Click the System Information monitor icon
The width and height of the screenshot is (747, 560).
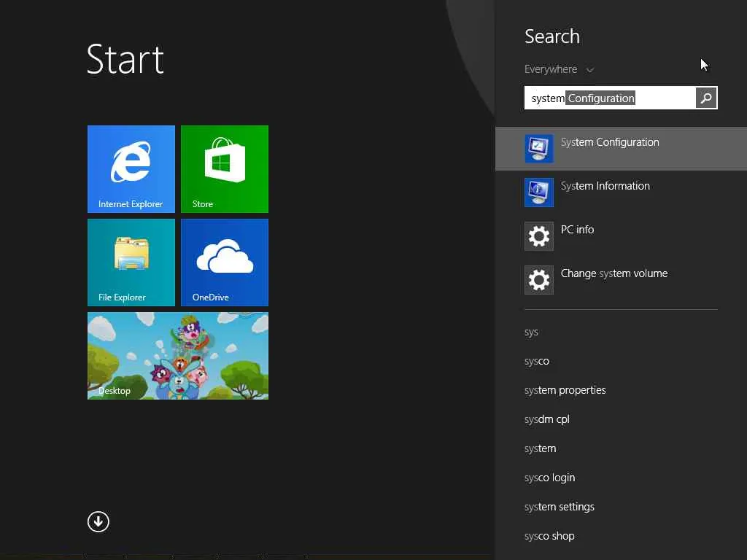pos(539,192)
